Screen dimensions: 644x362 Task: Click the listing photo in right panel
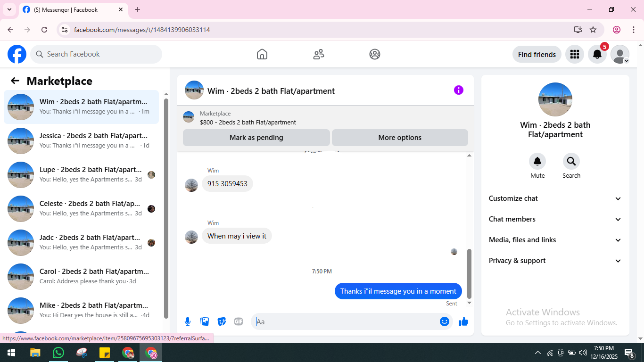point(555,99)
